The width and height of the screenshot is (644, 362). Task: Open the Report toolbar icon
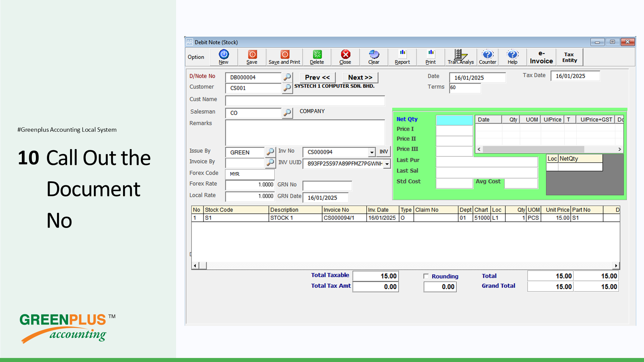tap(402, 57)
